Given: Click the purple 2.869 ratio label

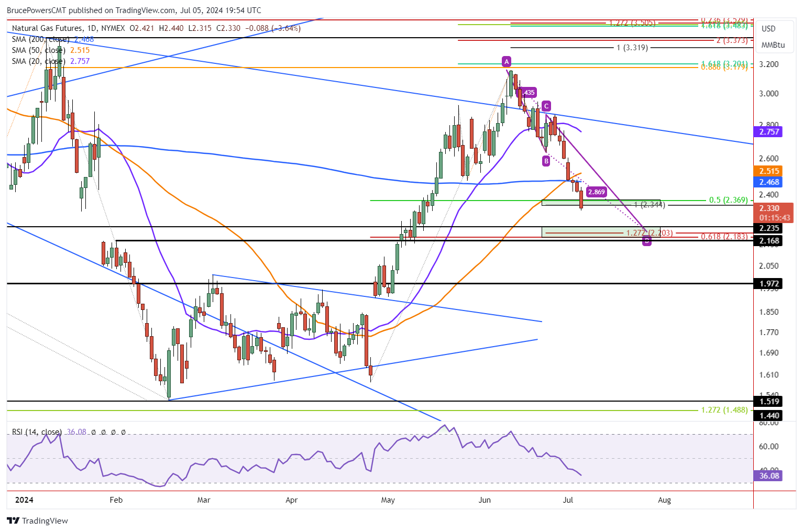Looking at the screenshot, I should tap(596, 192).
